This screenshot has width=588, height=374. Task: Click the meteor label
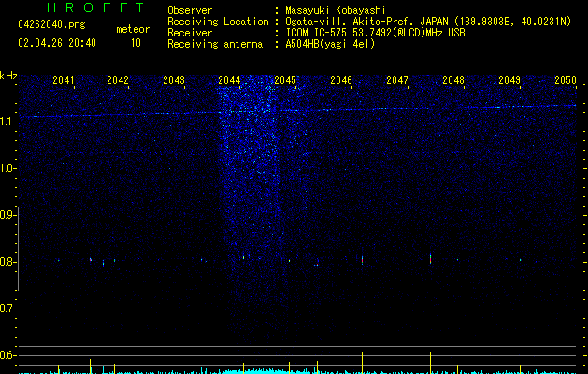coord(133,29)
